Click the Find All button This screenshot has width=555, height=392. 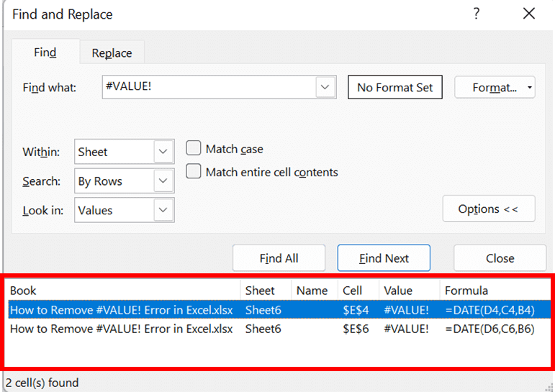pyautogui.click(x=279, y=258)
